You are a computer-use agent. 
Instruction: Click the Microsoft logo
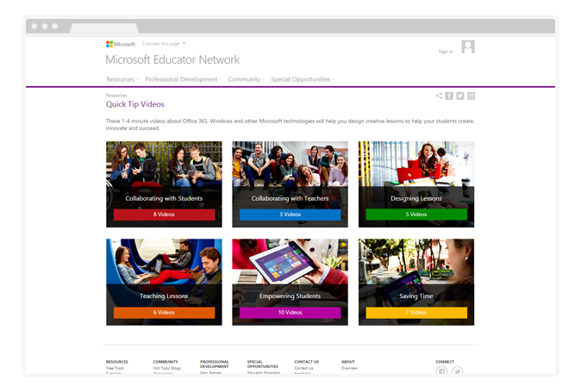pos(121,44)
